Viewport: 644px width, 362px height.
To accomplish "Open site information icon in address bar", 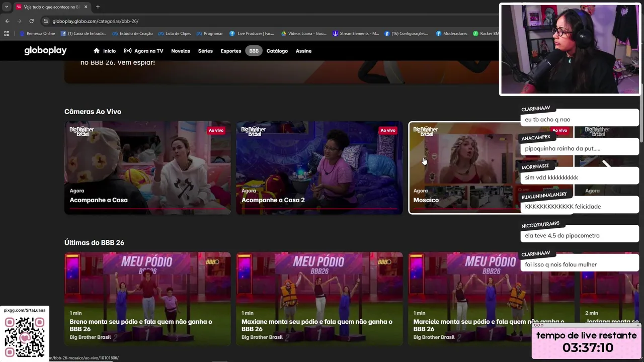I will pyautogui.click(x=46, y=21).
